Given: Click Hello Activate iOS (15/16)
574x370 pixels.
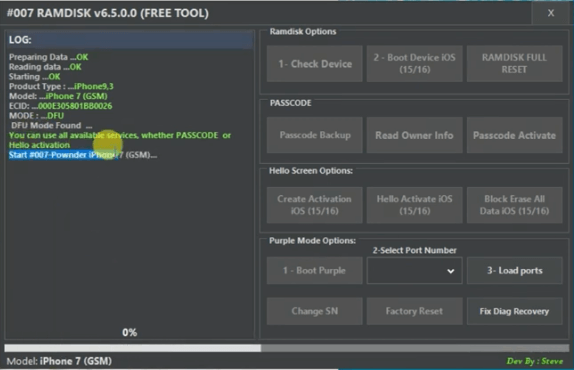Looking at the screenshot, I should (414, 205).
